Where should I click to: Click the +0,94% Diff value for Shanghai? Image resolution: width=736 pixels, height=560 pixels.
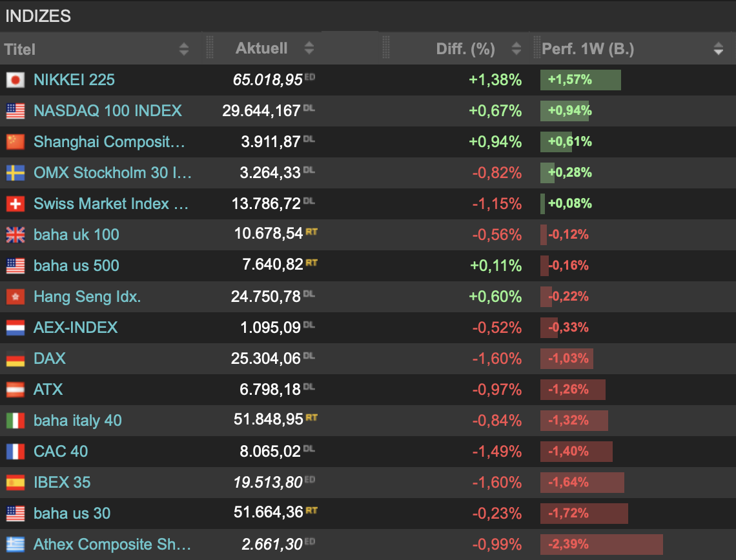point(495,142)
